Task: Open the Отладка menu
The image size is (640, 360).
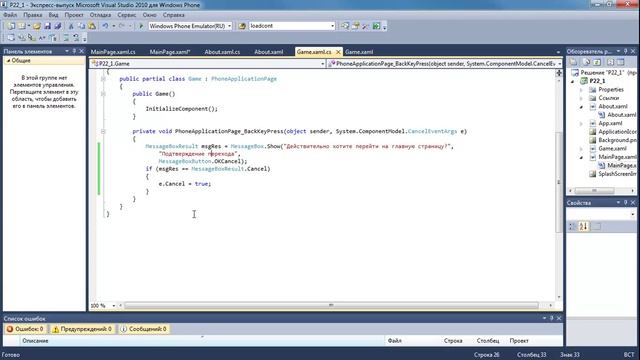Action: pos(100,15)
